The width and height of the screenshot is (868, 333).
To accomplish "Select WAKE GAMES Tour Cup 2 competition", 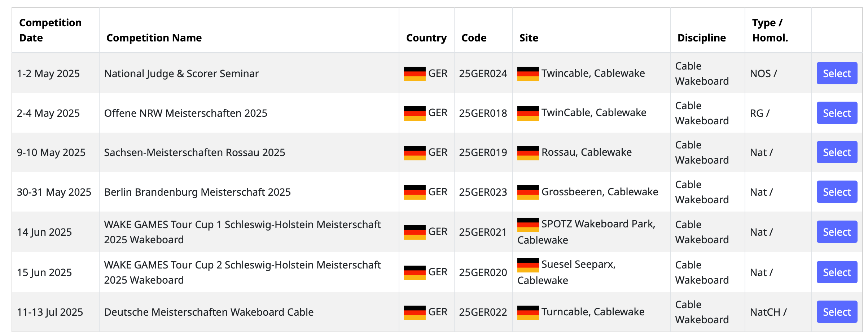I will (837, 272).
